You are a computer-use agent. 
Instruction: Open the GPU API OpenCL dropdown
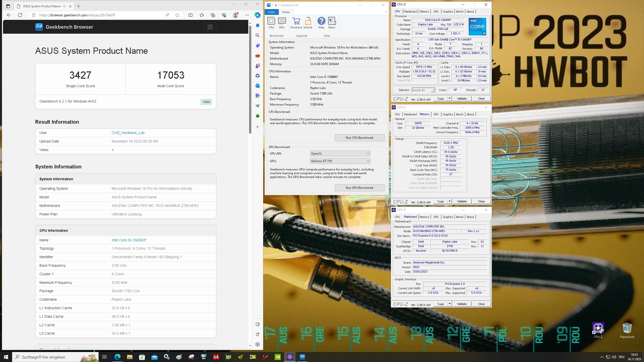pyautogui.click(x=340, y=154)
